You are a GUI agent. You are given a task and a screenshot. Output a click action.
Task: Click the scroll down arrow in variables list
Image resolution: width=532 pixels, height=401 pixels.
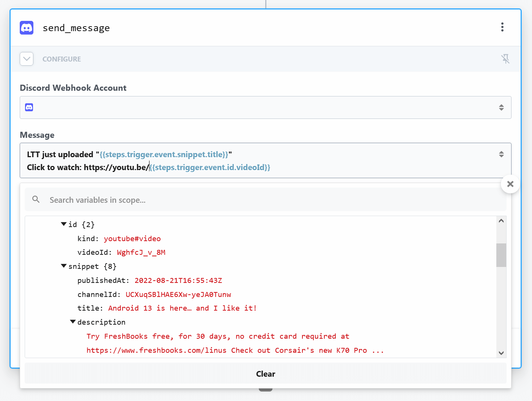(501, 353)
